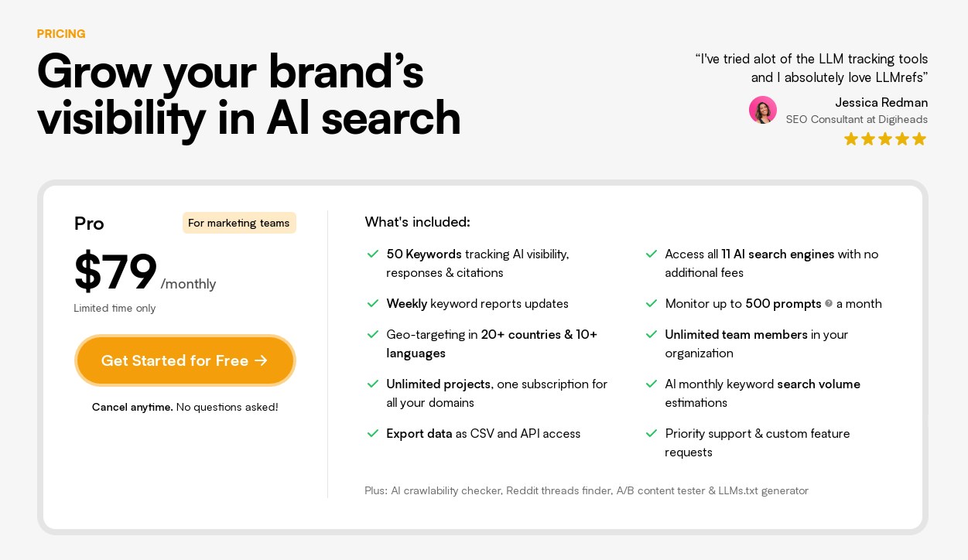Screen dimensions: 968x560
Task: Click the Pro plan title
Action: 89,224
